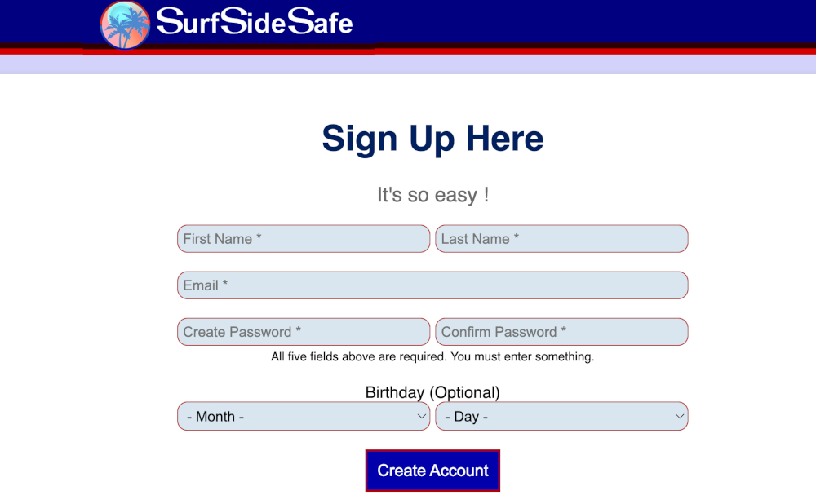
Task: Click the Birthday Optional label
Action: (x=432, y=392)
